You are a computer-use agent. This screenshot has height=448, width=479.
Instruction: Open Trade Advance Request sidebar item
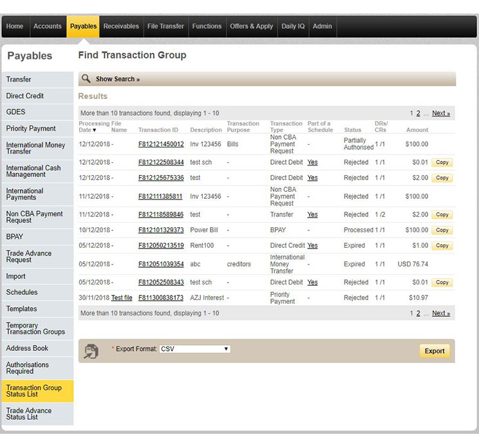click(37, 257)
